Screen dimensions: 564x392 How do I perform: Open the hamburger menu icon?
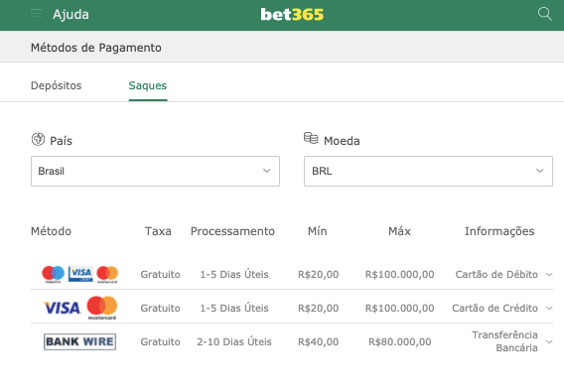[x=36, y=14]
